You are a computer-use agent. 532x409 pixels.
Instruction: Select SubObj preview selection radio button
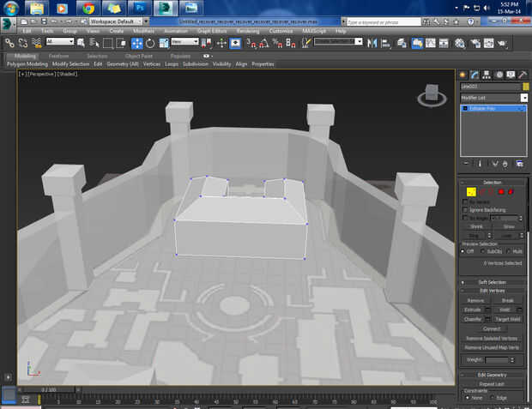[485, 251]
